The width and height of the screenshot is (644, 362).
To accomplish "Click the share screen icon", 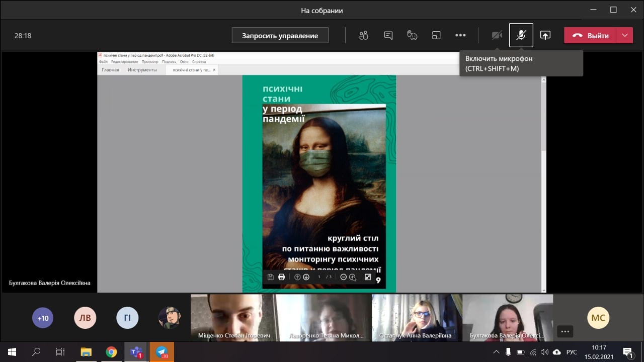I will 545,35.
